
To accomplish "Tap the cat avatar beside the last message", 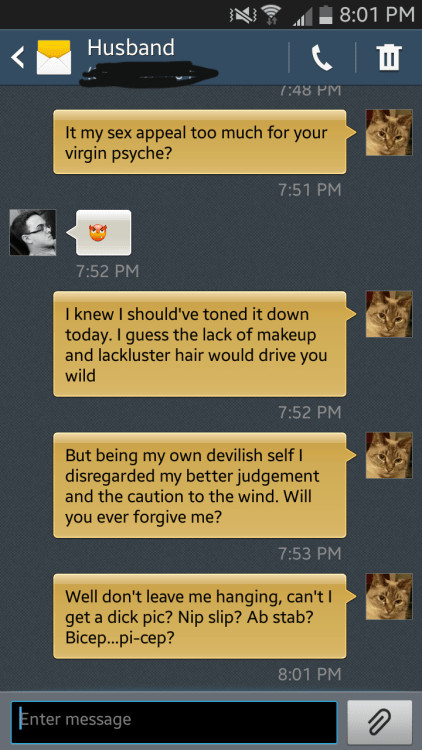I will click(x=389, y=596).
